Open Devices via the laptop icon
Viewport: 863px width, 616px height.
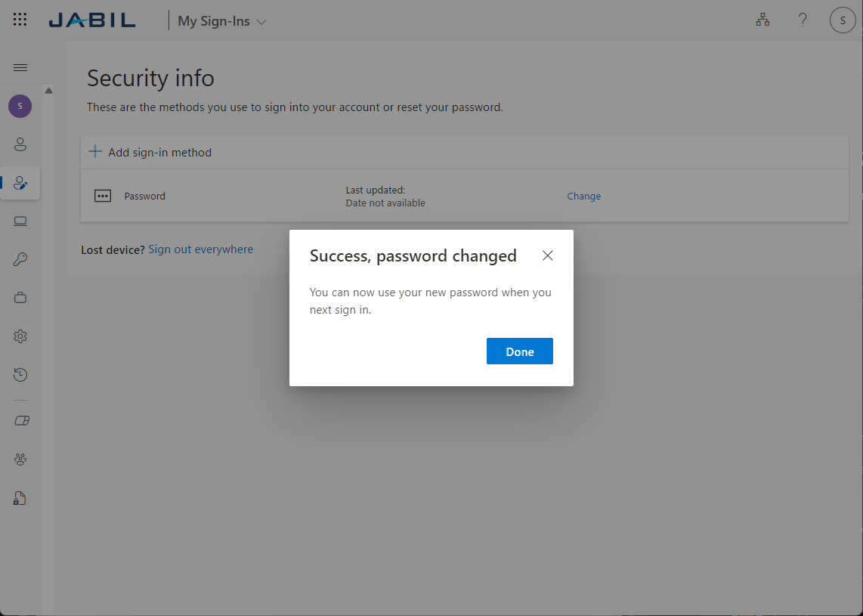pos(20,221)
